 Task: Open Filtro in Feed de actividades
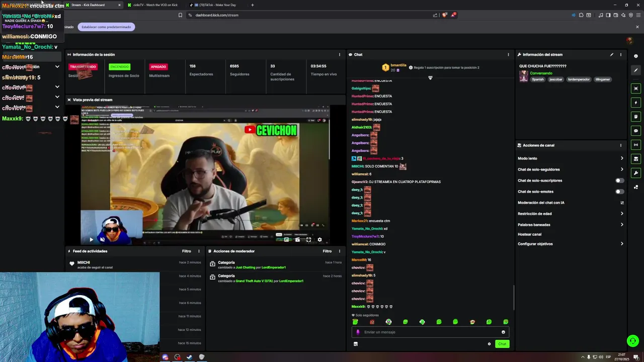pos(186,251)
